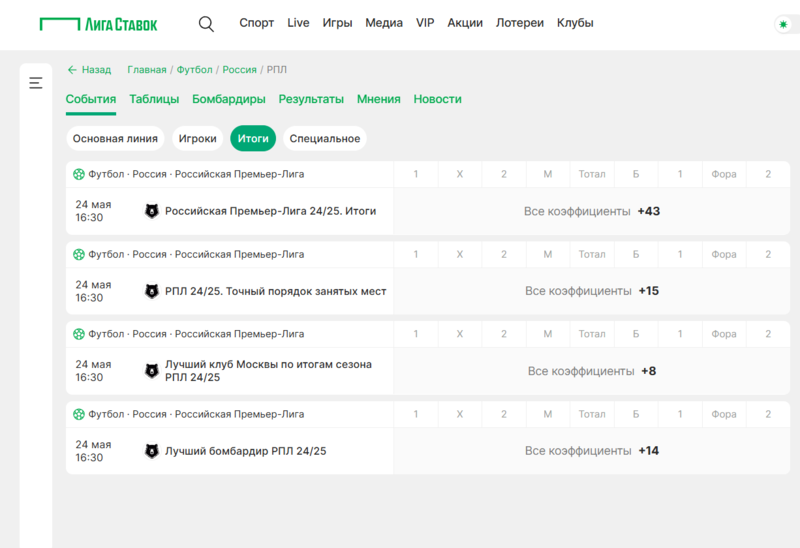Expand all odds +14 for Лучший бомбардир

(592, 451)
